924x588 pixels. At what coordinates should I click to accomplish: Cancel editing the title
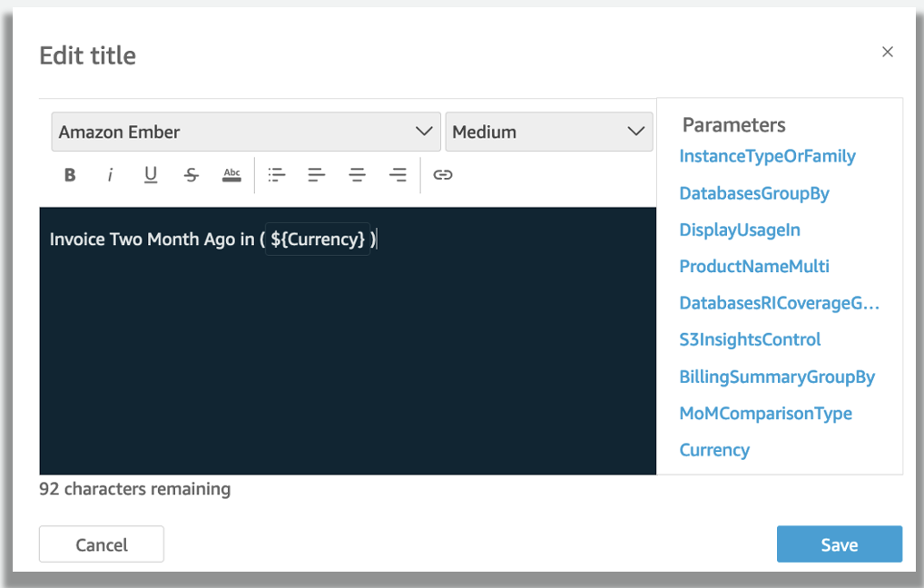(102, 544)
